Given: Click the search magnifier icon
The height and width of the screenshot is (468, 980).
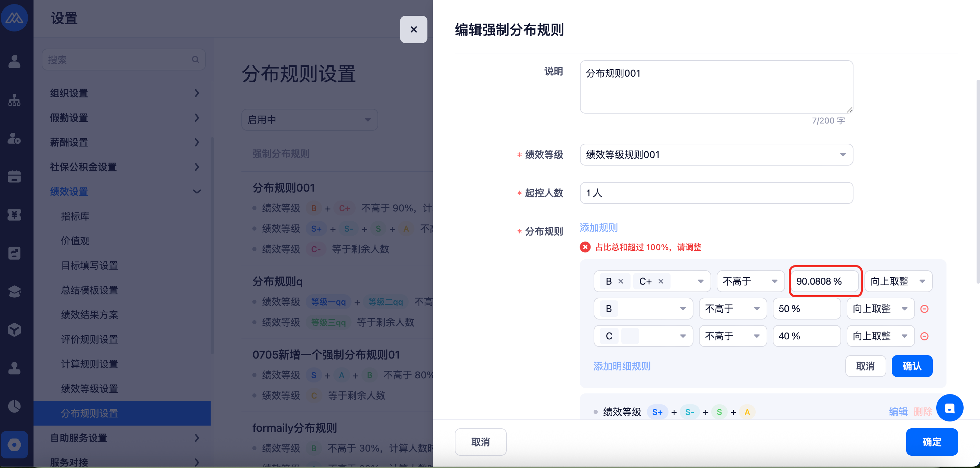Looking at the screenshot, I should pos(196,60).
